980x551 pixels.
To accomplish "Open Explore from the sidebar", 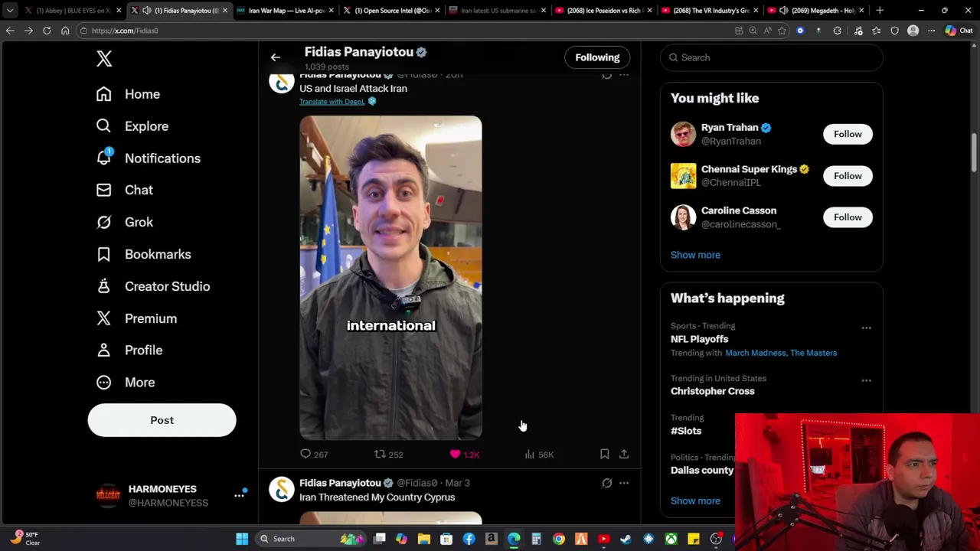I will point(132,126).
